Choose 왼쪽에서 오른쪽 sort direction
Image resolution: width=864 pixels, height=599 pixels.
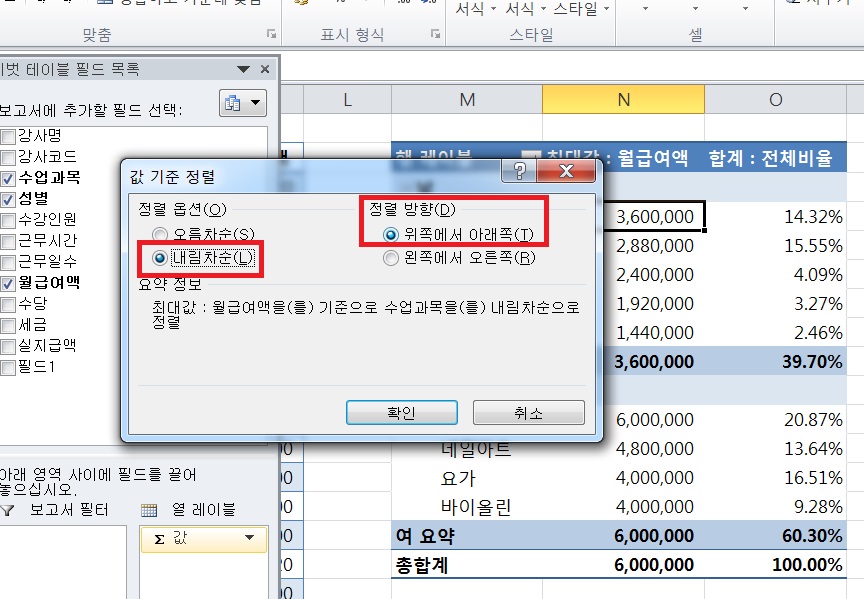point(392,258)
